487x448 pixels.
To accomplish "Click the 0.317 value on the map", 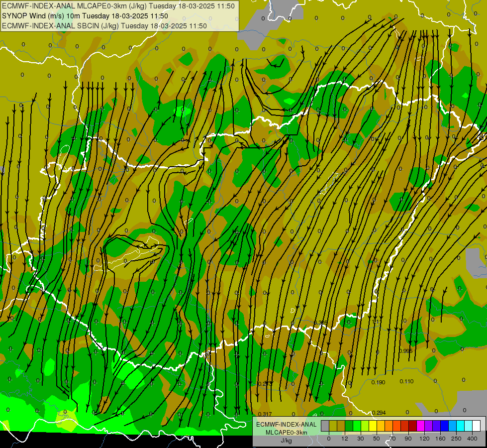I will pyautogui.click(x=265, y=414).
